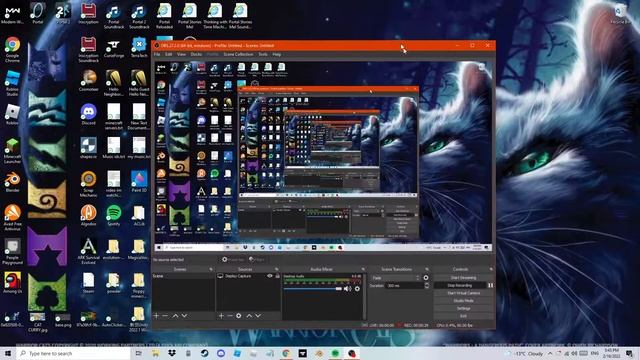Open the Scene Collection menu in OBS
640x360 pixels.
(x=238, y=54)
